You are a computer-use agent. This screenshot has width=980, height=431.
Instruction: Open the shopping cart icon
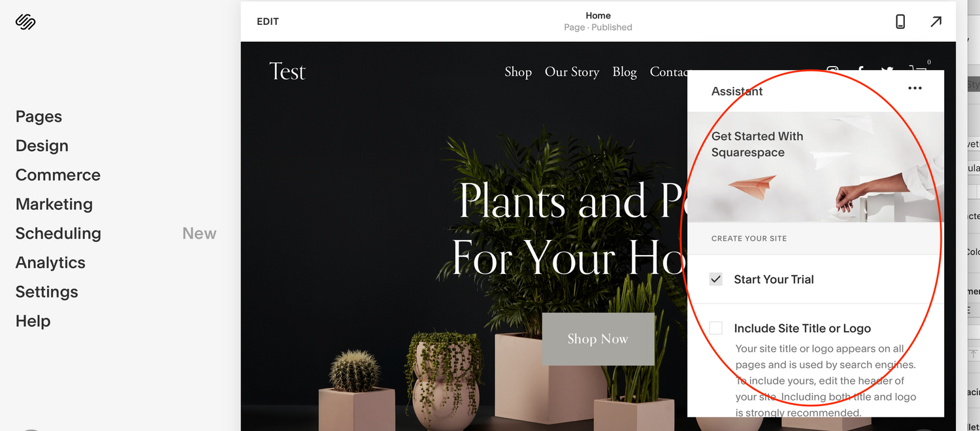tap(918, 69)
